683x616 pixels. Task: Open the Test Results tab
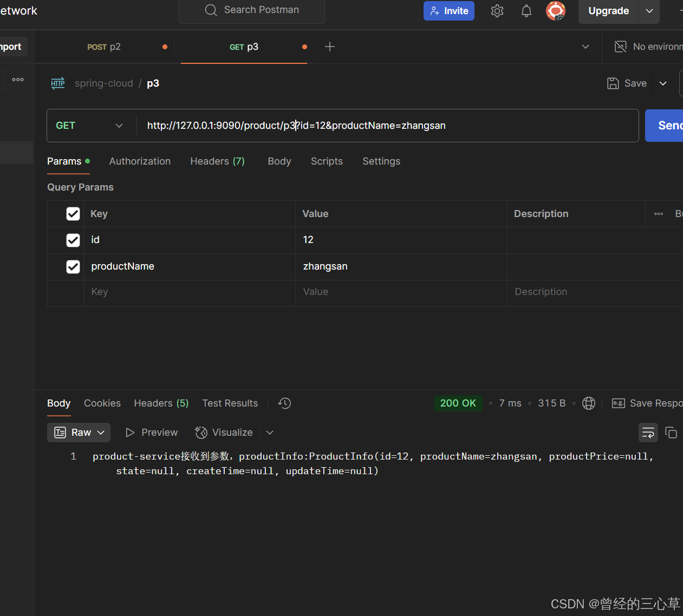click(230, 403)
